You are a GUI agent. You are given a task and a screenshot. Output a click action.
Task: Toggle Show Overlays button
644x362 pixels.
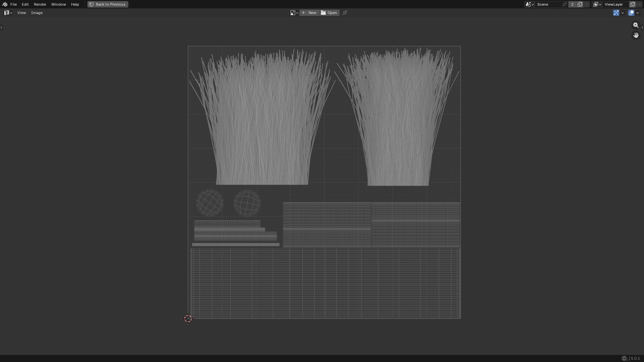coord(631,13)
